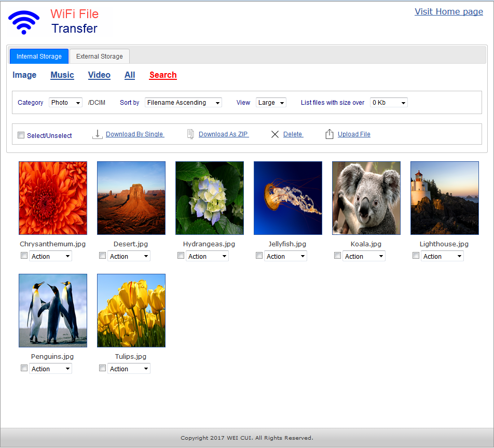Image resolution: width=494 pixels, height=448 pixels.
Task: Click the red Search link
Action: coord(163,75)
